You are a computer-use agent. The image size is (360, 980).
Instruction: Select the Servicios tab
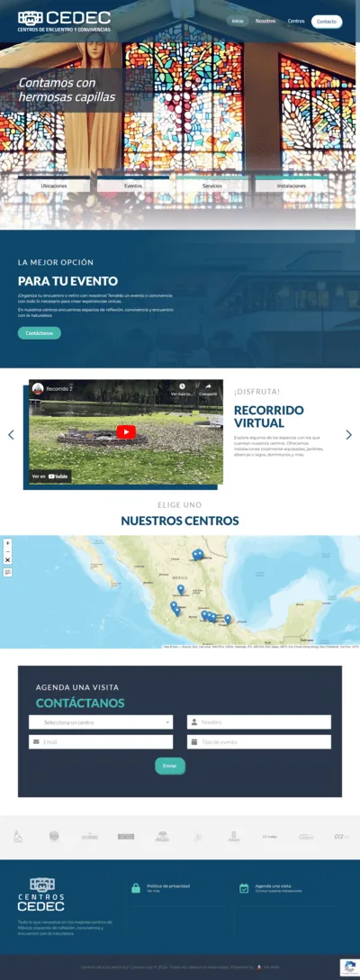[211, 186]
